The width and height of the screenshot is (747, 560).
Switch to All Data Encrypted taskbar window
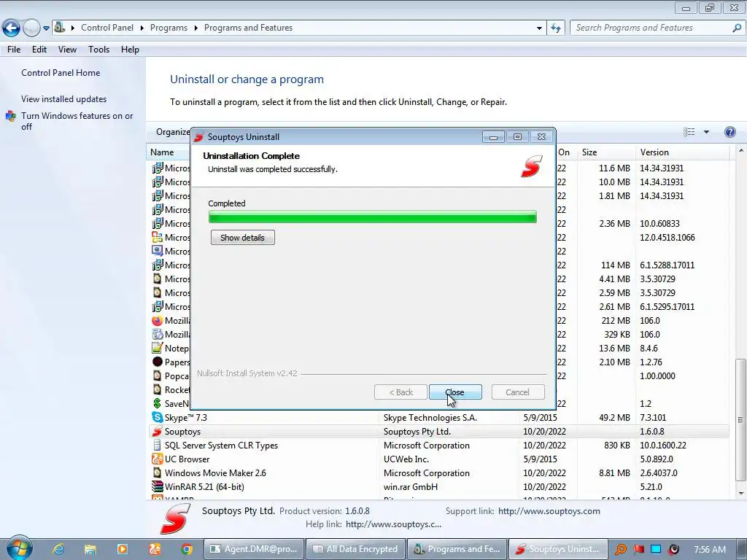[x=355, y=549]
